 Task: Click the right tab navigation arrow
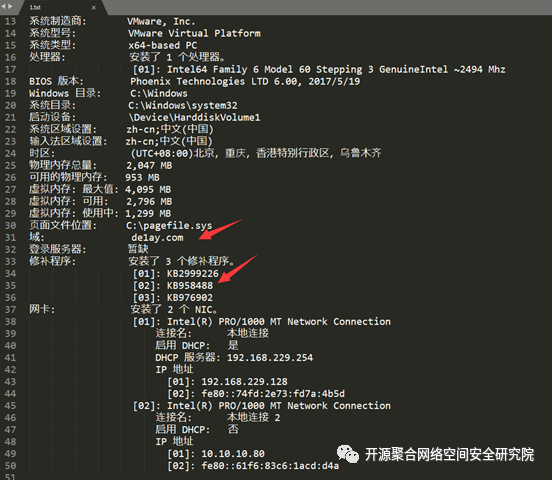coord(10,6)
